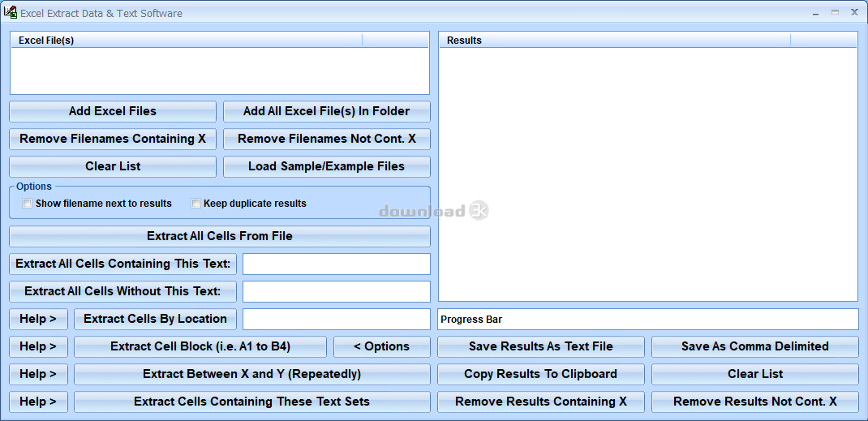Click Extract Cells Containing These Text Sets

click(x=251, y=402)
